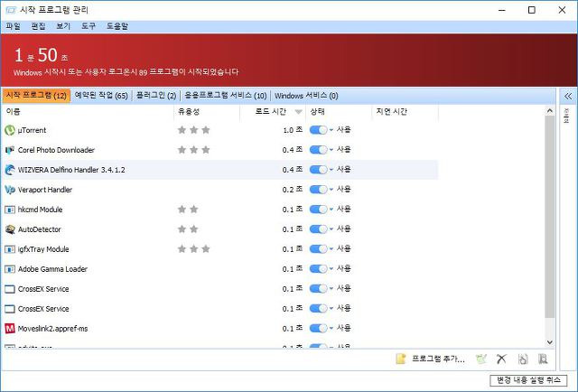The width and height of the screenshot is (578, 392).
Task: Disable Adobe Gamma Loader toggle
Action: tap(318, 269)
